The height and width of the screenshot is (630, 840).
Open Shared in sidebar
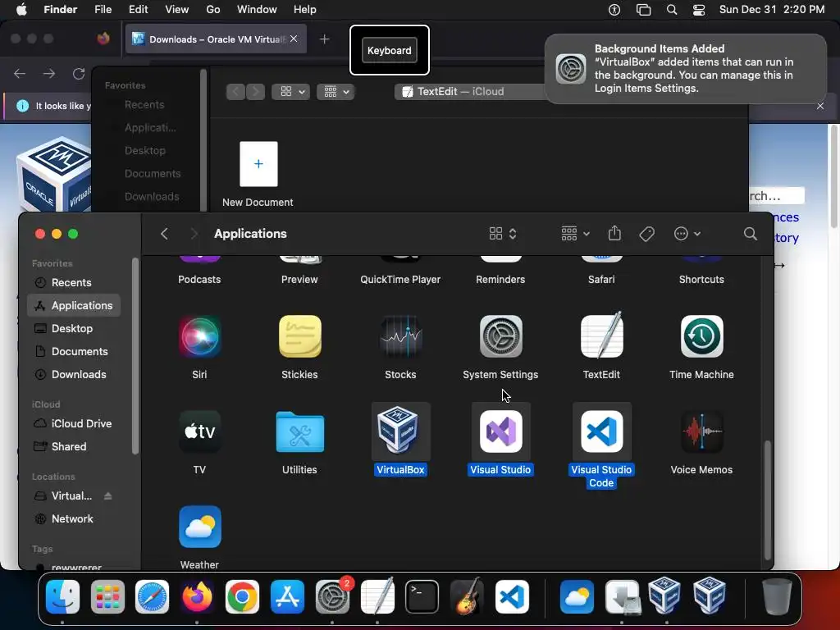pyautogui.click(x=74, y=446)
